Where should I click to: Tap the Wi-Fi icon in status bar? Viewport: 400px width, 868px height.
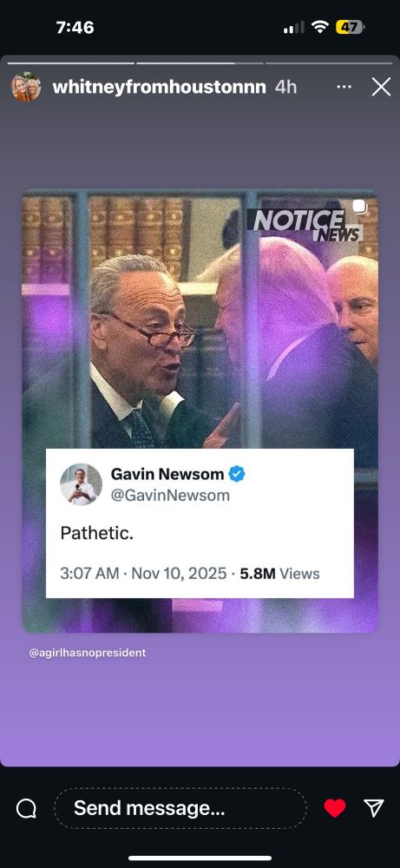coord(320,27)
